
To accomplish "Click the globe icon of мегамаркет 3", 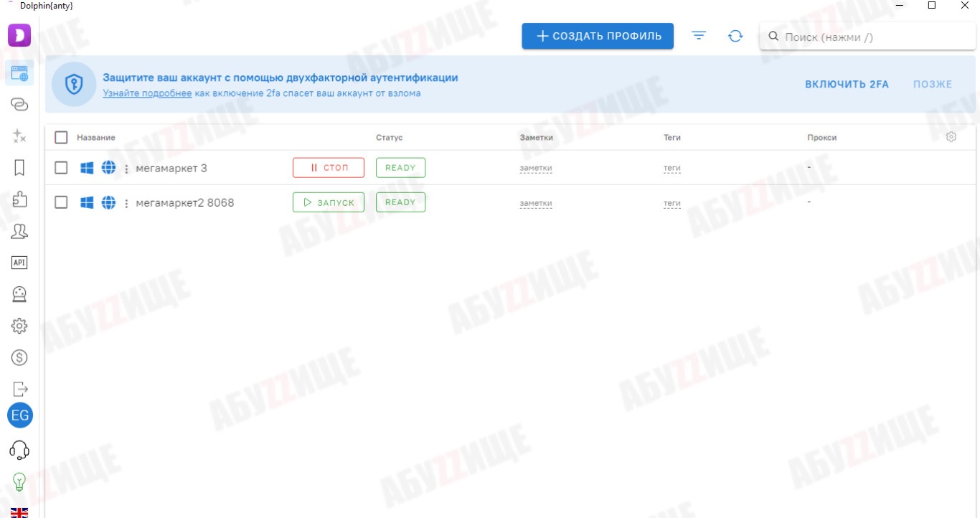I will coord(108,168).
